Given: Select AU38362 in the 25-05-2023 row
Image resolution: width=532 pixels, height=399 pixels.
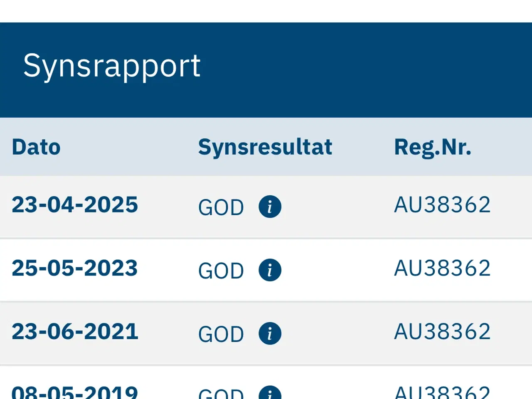Looking at the screenshot, I should pos(442,268).
